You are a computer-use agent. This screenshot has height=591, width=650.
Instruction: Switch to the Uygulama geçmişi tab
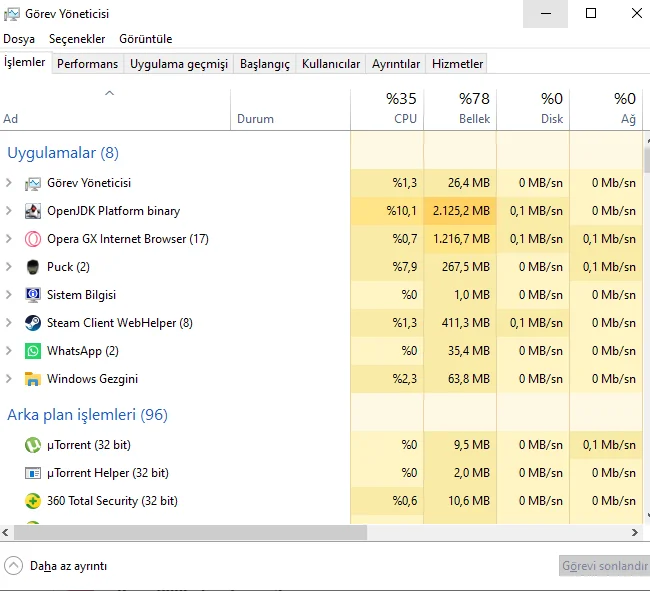[x=179, y=64]
